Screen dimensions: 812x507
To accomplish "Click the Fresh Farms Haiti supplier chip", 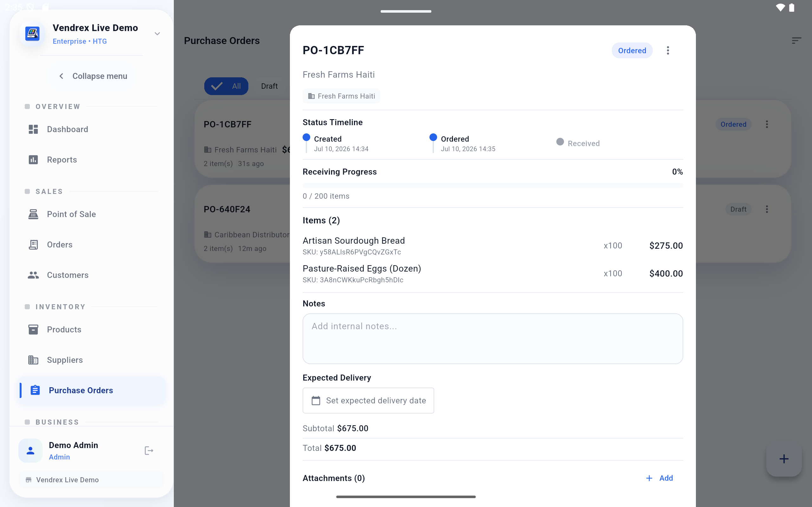I will (x=341, y=96).
